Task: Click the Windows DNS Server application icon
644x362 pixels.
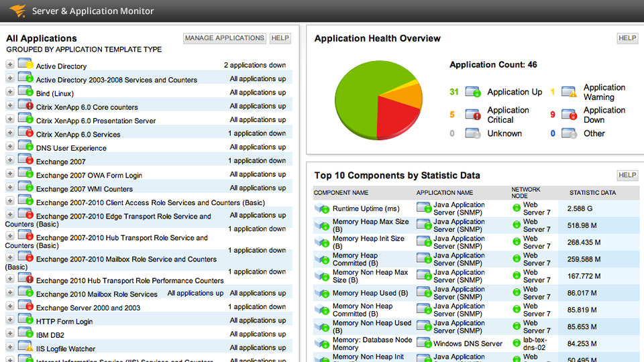Action: 424,343
